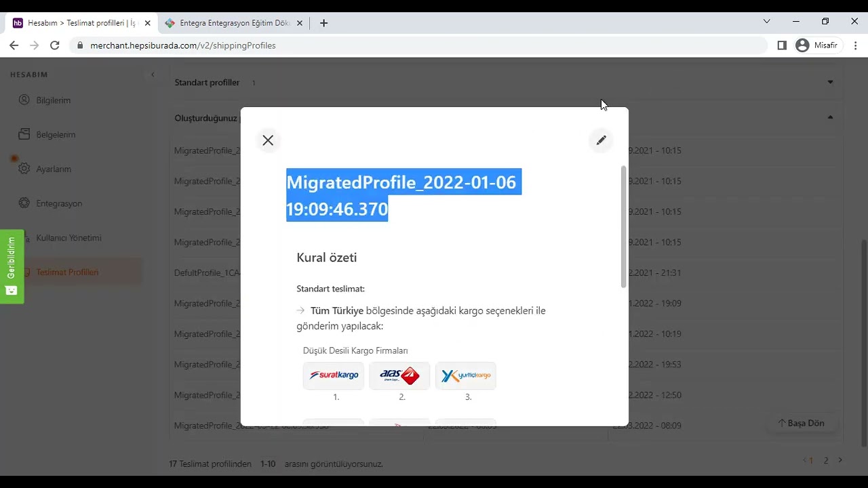The image size is (868, 488).
Task: Open Kullanıcı Yönetimi menu item
Action: point(68,238)
